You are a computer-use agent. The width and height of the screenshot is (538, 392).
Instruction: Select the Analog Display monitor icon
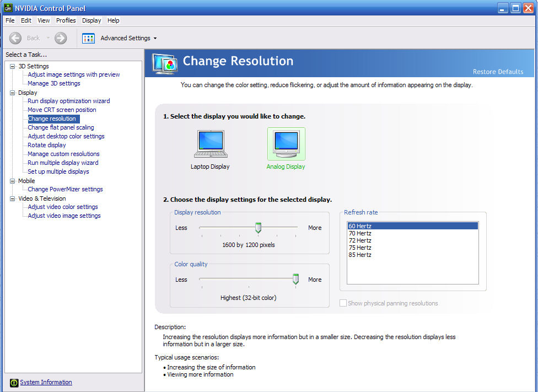coord(286,143)
